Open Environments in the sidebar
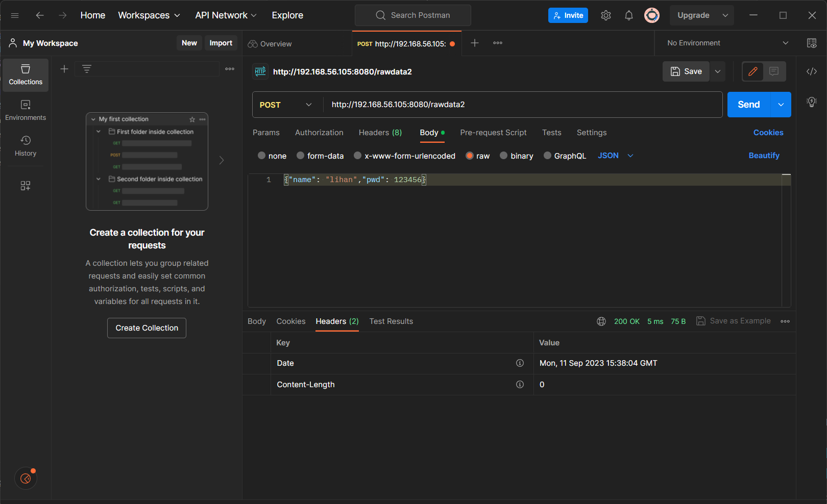 coord(26,111)
